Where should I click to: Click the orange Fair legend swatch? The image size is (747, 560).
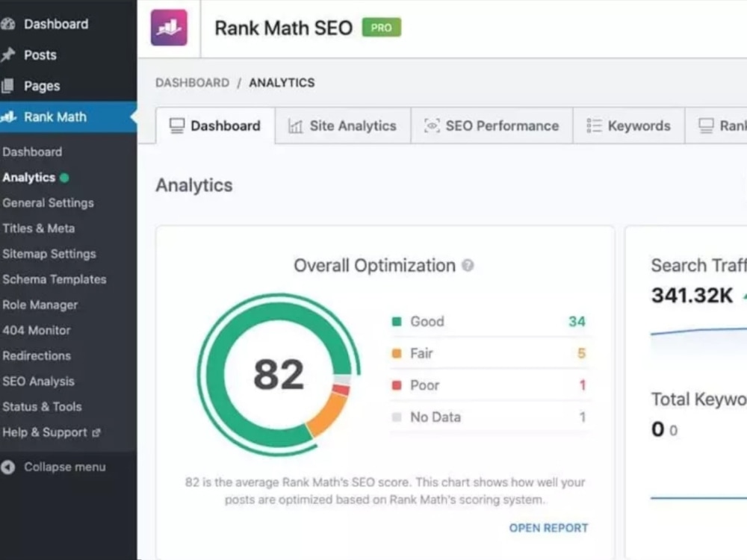click(397, 353)
